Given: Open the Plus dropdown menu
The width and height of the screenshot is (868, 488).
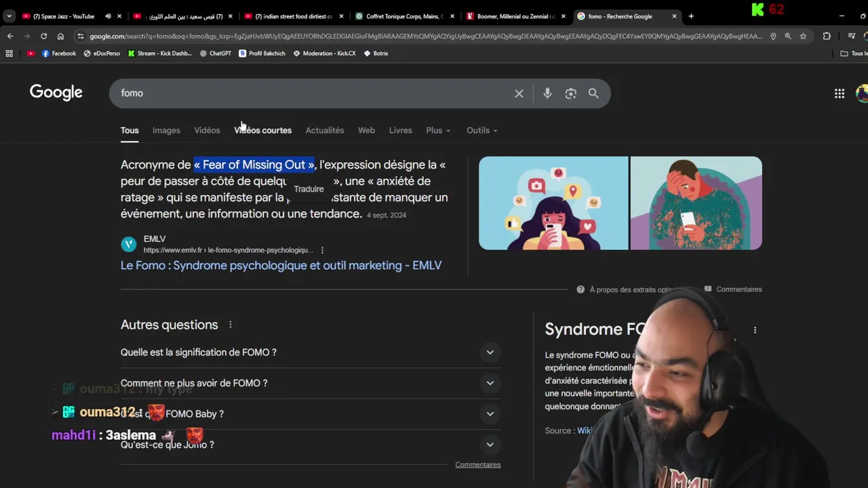Looking at the screenshot, I should point(438,130).
